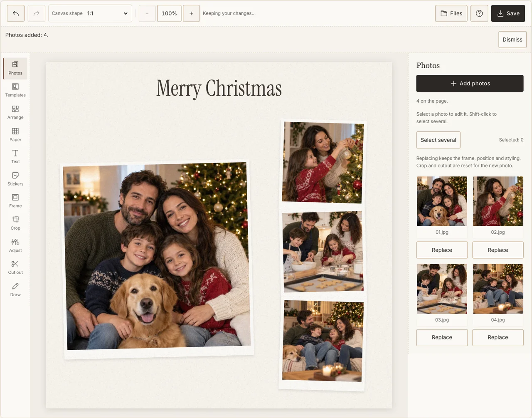Viewport: 532px width, 418px height.
Task: Select the Cut out tool
Action: pyautogui.click(x=15, y=268)
